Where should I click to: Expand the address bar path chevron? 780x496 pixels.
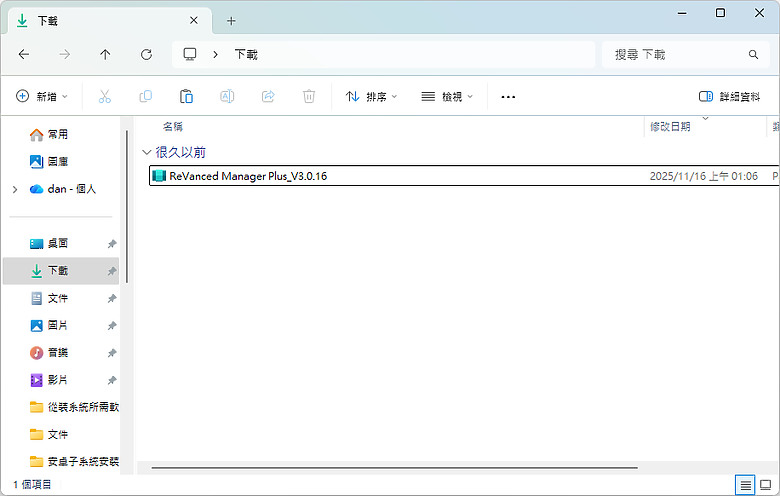click(215, 54)
